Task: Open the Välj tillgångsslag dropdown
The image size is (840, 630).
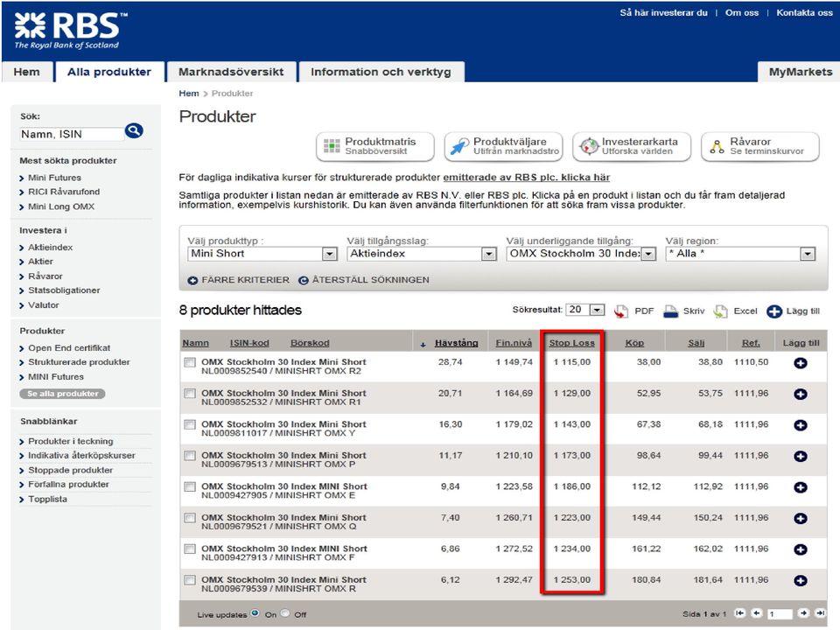Action: (x=422, y=254)
